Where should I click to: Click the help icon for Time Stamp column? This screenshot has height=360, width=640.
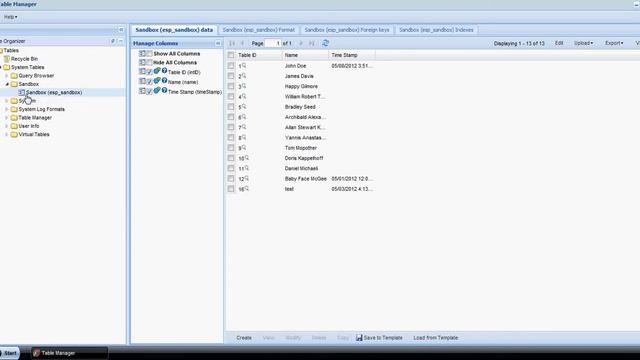pos(164,91)
